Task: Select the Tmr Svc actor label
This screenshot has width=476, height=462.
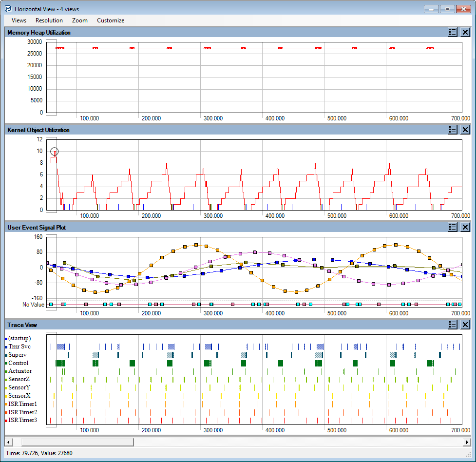Action: [x=19, y=346]
